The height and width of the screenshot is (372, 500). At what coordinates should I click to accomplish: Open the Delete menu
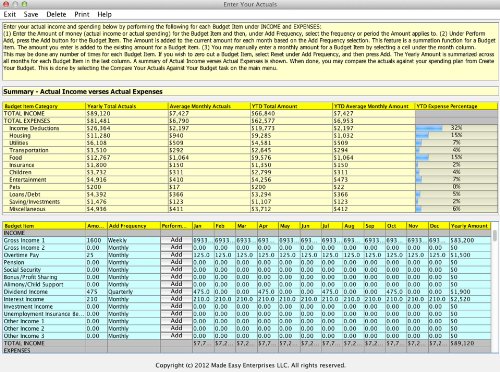[x=56, y=14]
